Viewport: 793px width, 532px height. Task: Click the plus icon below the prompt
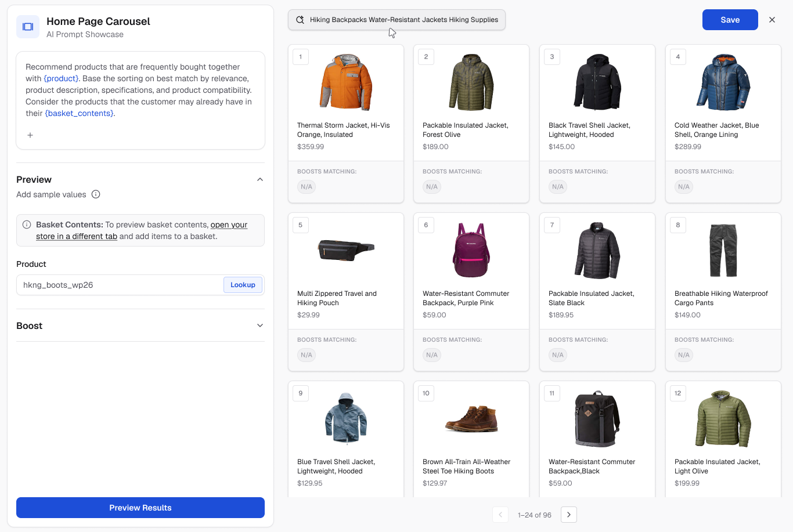tap(30, 135)
